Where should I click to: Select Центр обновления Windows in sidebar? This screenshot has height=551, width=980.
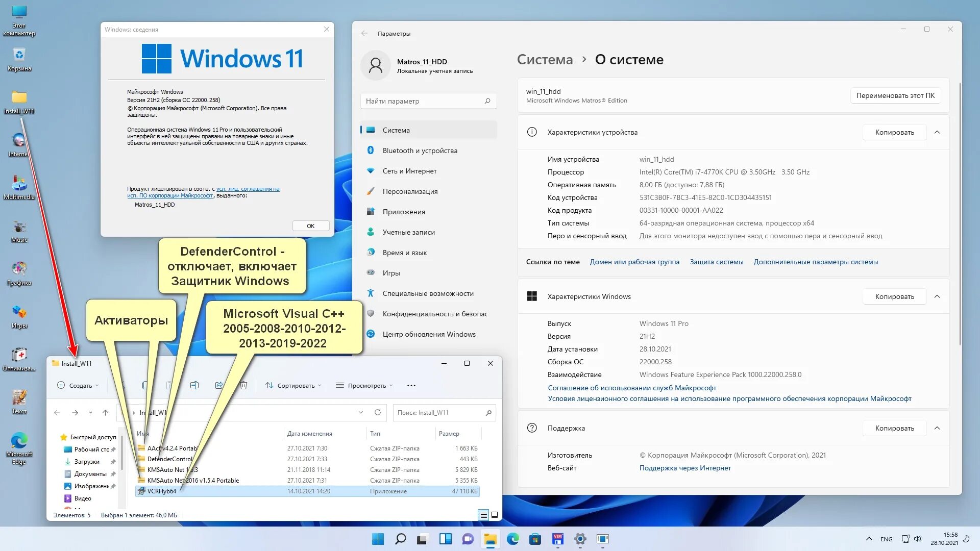(428, 334)
